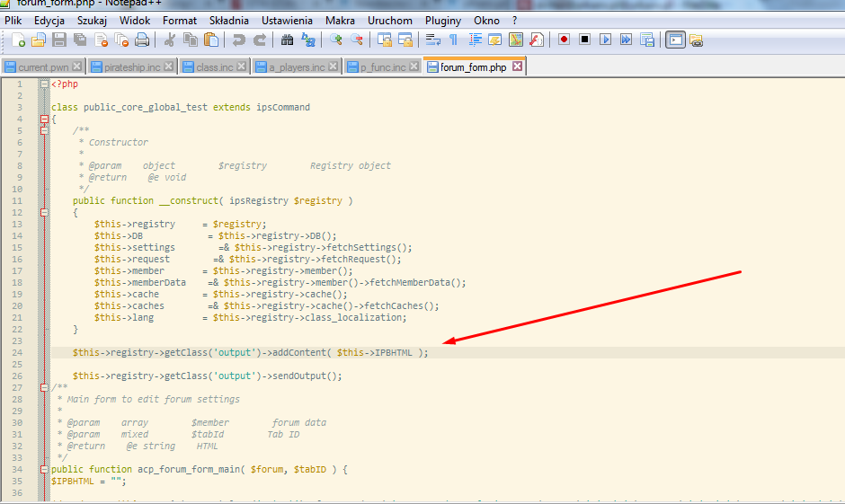Toggle show all characters pilcrow icon

coord(453,40)
